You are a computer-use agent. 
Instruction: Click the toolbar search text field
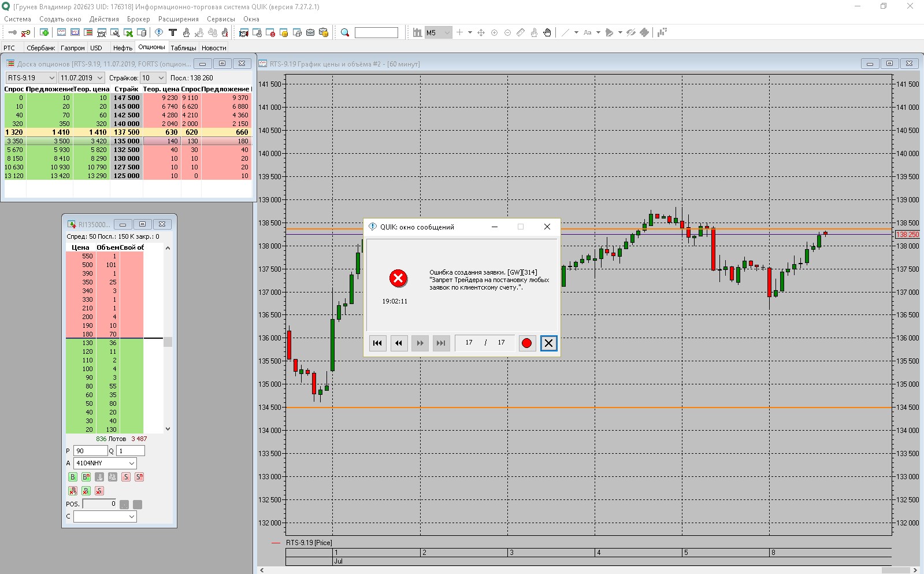tap(376, 32)
